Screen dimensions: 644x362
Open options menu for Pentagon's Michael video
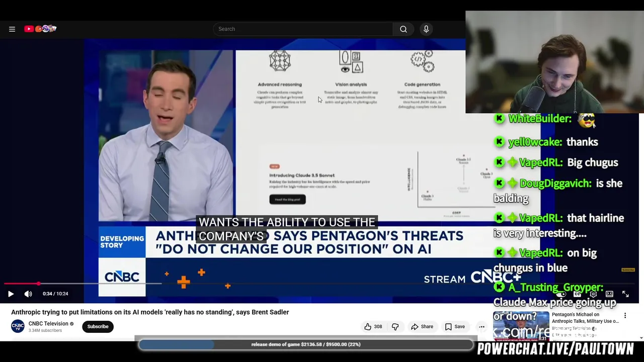[625, 316]
